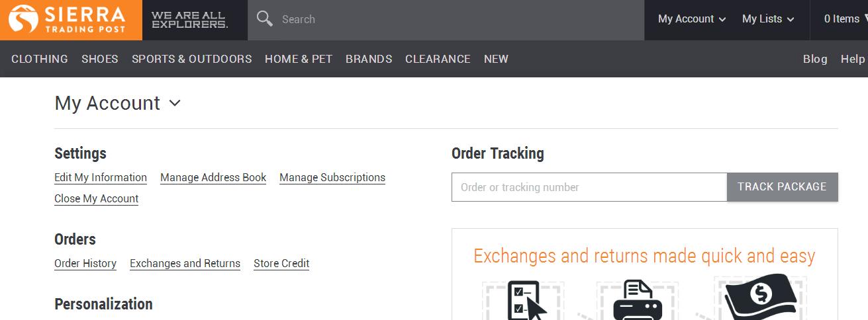Image resolution: width=868 pixels, height=320 pixels.
Task: Click the search magnifier icon
Action: [x=264, y=19]
